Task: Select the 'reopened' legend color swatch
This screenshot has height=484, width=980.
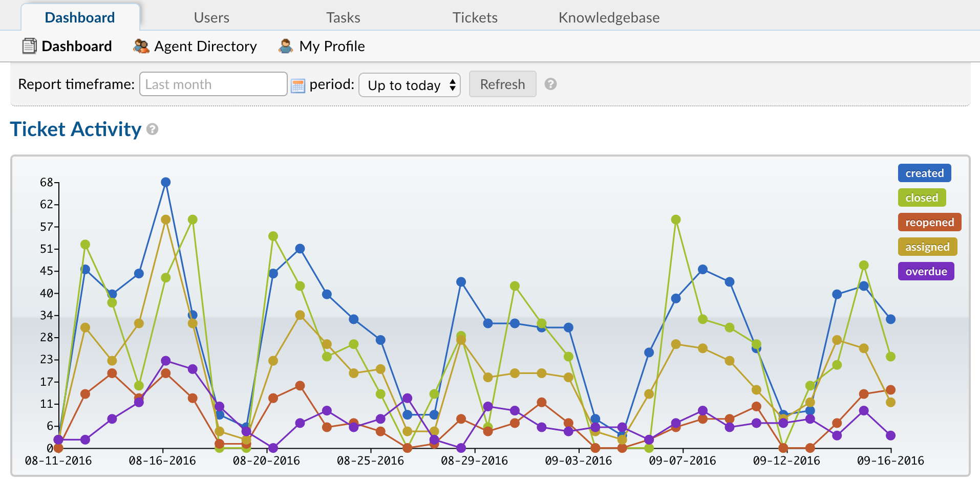Action: pyautogui.click(x=929, y=222)
